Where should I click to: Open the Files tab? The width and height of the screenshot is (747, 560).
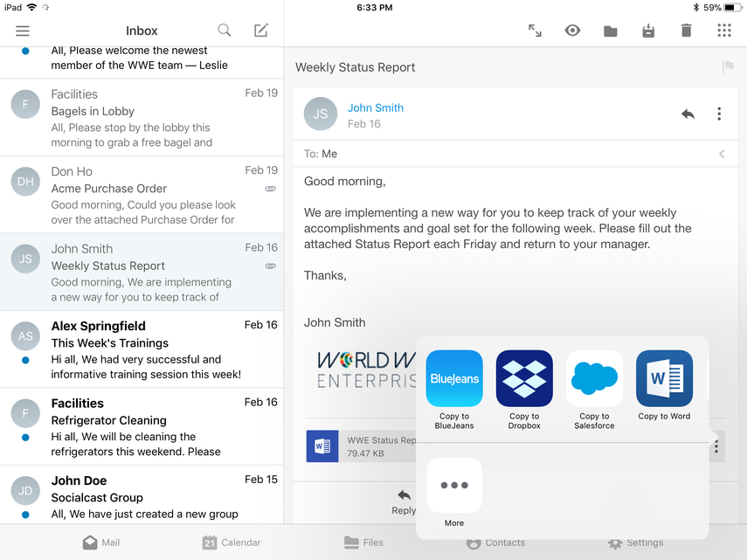[363, 543]
